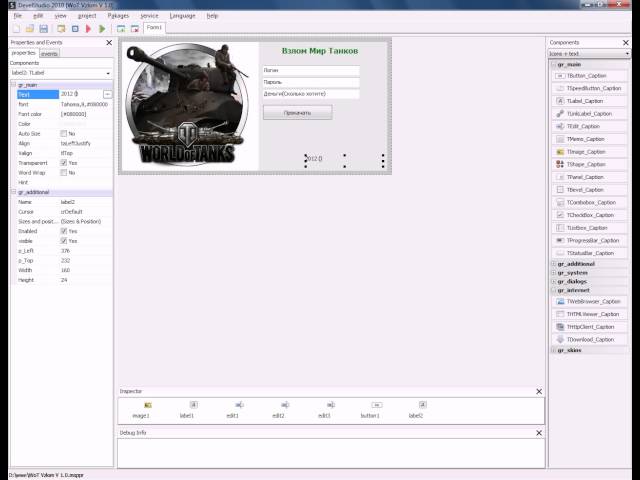Select TImage_Caption component
Viewport: 640px width, 480px height.
point(589,151)
